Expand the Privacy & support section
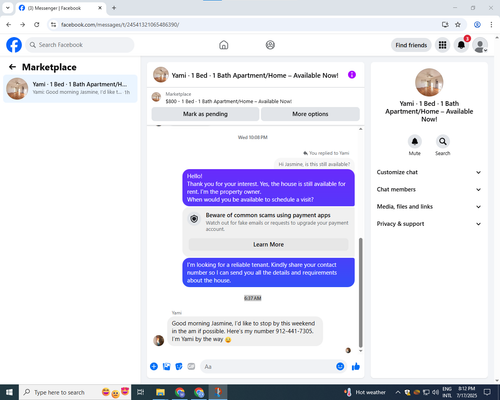Viewport: 500px width, 400px height. 429,224
